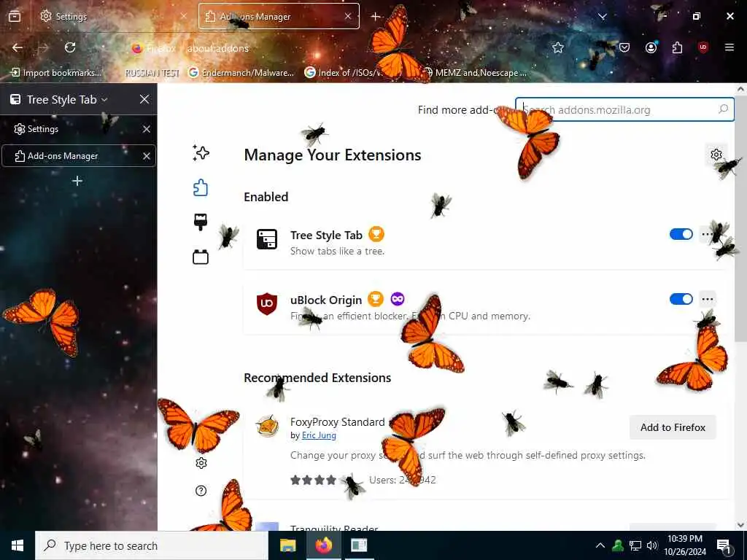
Task: Open the notification center icon
Action: click(724, 545)
